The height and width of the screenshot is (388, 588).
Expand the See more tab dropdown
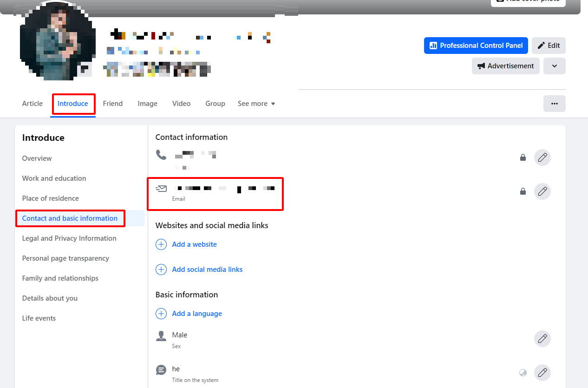(x=256, y=104)
